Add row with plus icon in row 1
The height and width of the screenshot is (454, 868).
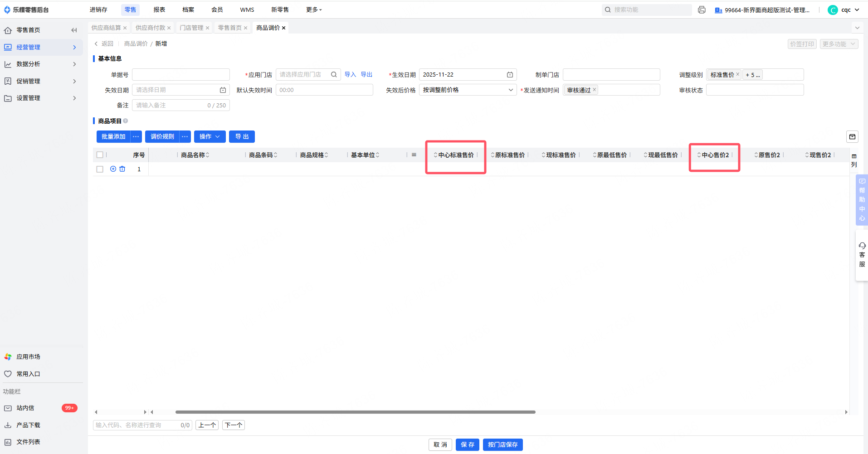113,169
